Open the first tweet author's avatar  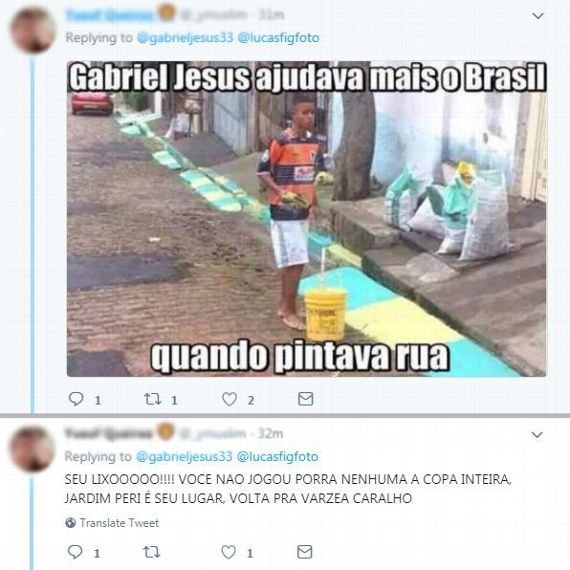(x=33, y=31)
